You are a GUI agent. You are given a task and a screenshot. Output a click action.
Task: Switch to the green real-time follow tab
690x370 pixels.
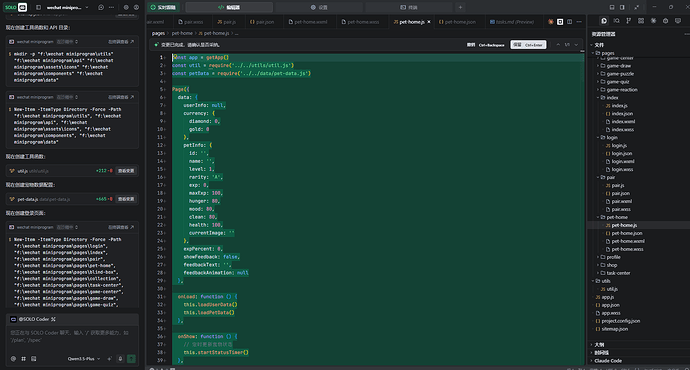163,7
